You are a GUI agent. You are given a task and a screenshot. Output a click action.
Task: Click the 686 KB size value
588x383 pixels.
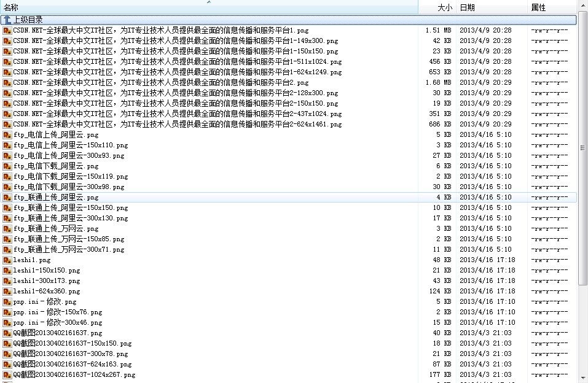(440, 124)
